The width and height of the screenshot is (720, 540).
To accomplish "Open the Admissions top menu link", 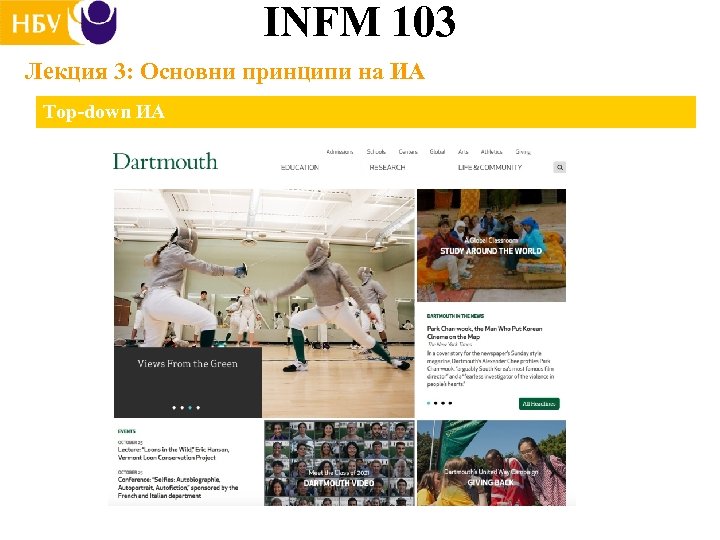I will pyautogui.click(x=340, y=152).
